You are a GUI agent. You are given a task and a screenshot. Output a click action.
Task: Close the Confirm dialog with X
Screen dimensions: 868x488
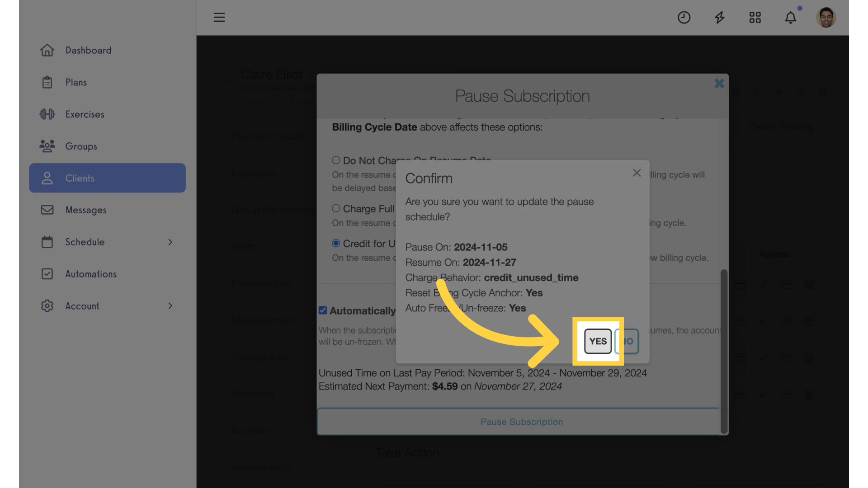point(637,173)
